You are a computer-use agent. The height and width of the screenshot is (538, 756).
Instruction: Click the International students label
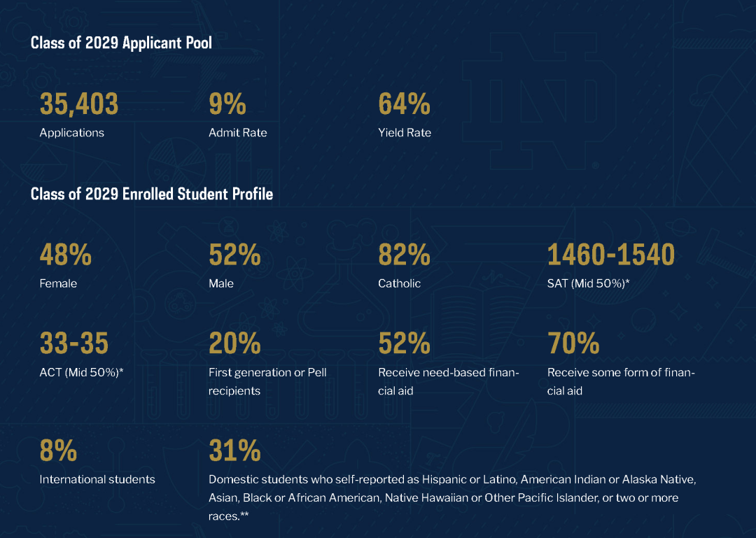click(x=97, y=480)
